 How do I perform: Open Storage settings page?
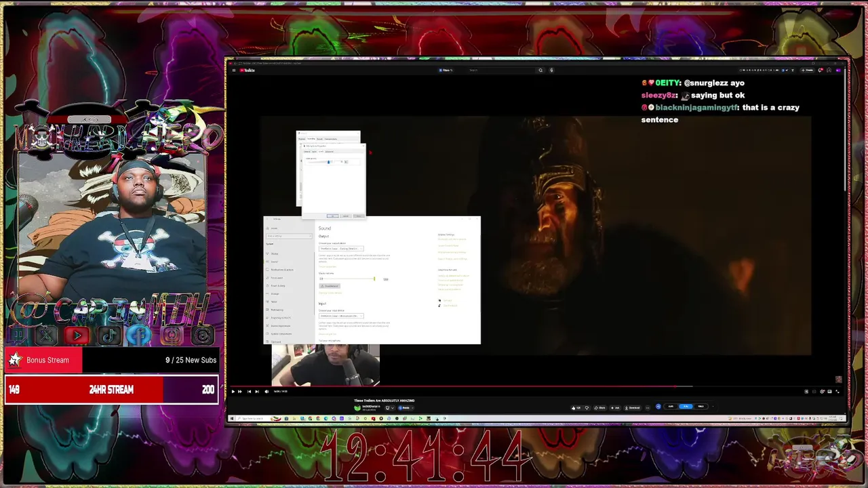point(275,294)
